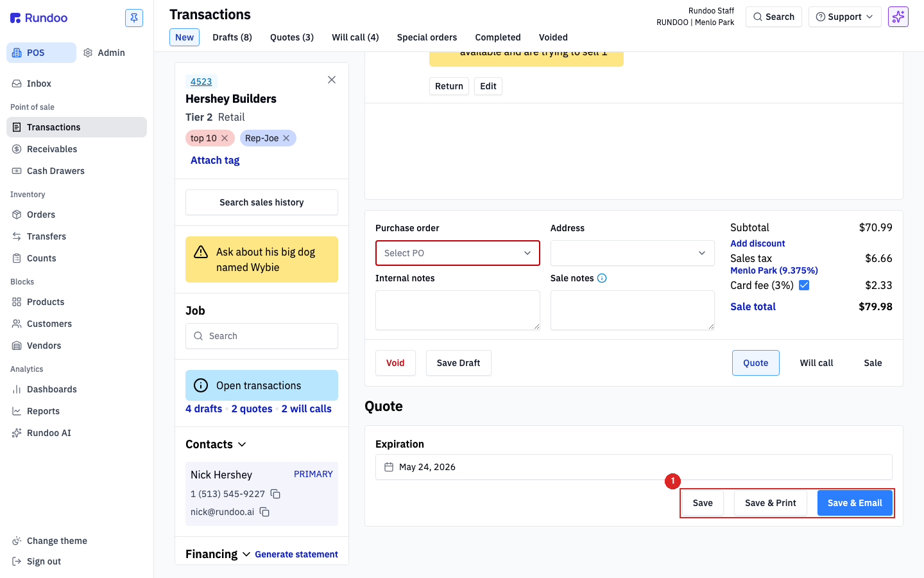The height and width of the screenshot is (578, 924).
Task: Navigate to Orders
Action: [77, 215]
